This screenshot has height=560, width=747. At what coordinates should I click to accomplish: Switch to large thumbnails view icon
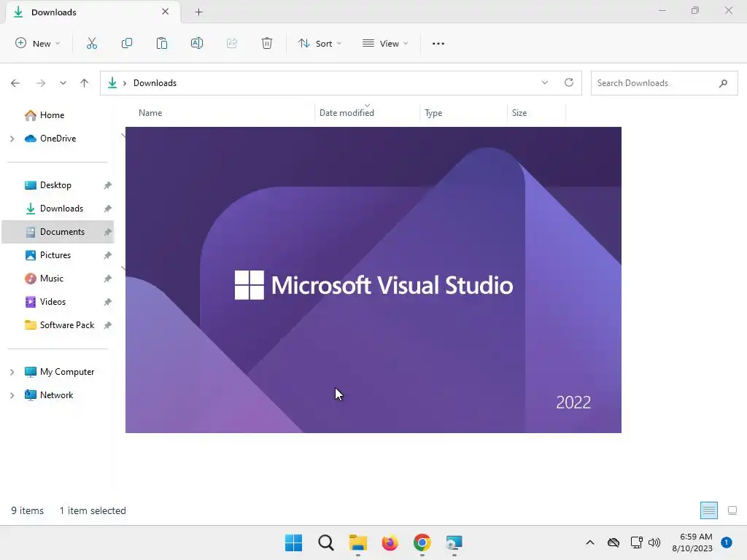[x=732, y=510]
